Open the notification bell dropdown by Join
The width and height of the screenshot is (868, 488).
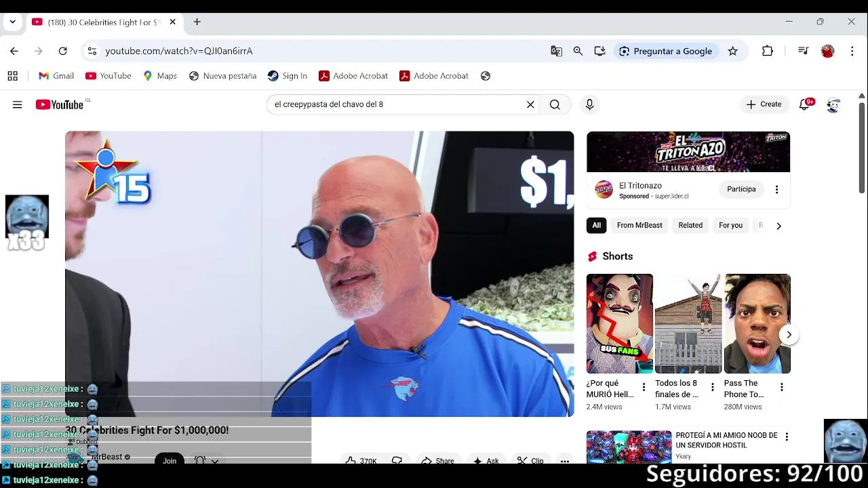[206, 461]
